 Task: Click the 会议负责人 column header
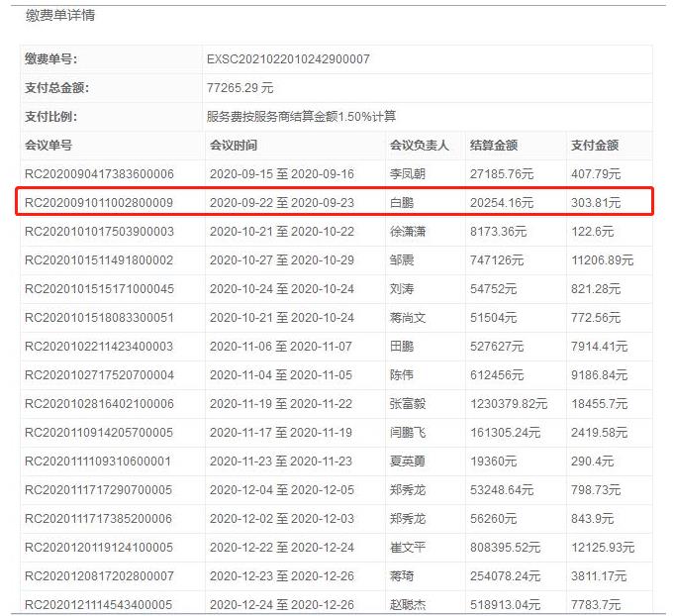[x=420, y=146]
